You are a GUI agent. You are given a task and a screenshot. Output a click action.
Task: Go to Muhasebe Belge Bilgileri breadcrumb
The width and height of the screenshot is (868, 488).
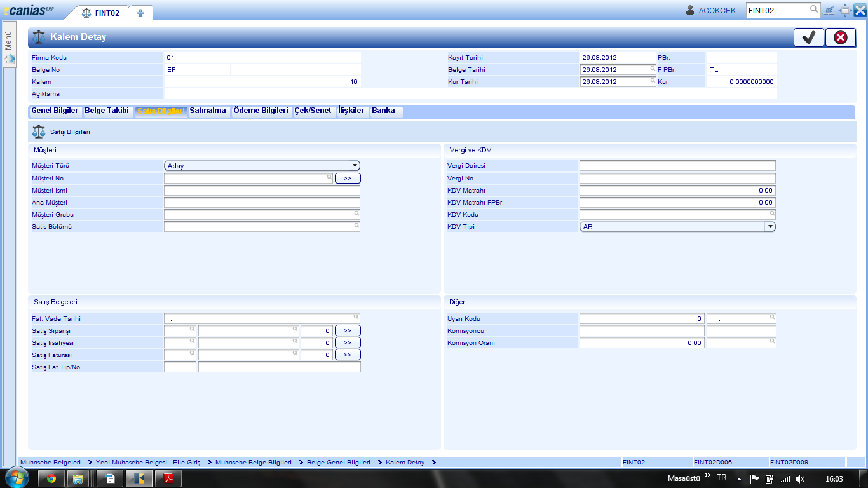point(254,463)
